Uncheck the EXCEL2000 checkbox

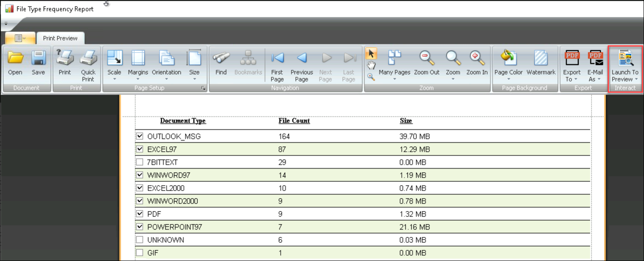click(x=140, y=188)
